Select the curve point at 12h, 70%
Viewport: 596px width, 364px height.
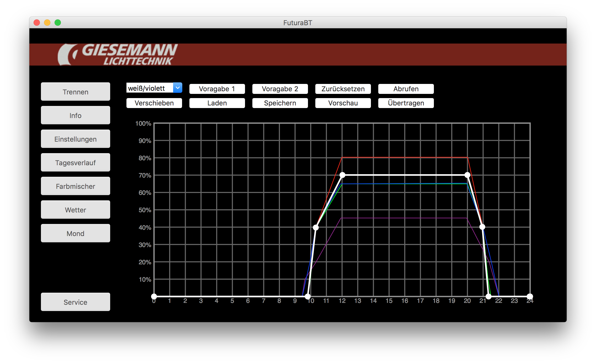click(342, 175)
